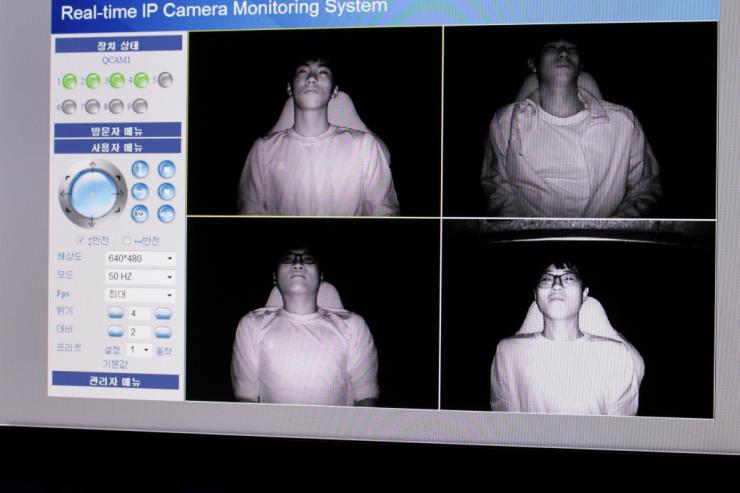
Task: Select camera 4 green status indicator
Action: tap(141, 80)
